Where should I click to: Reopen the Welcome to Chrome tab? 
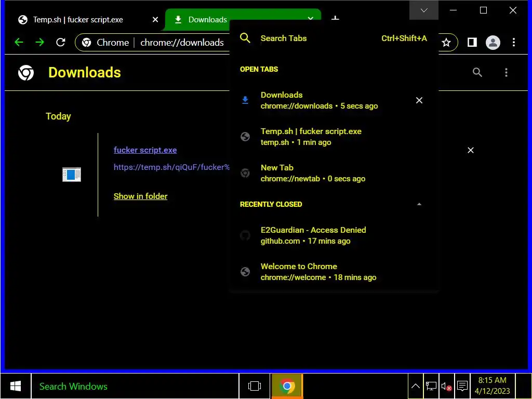[x=333, y=272]
